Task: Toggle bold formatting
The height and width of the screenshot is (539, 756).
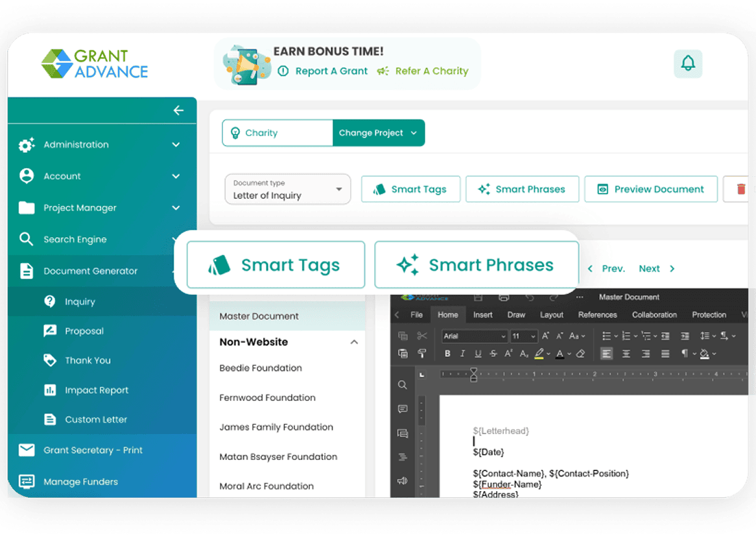Action: coord(447,354)
